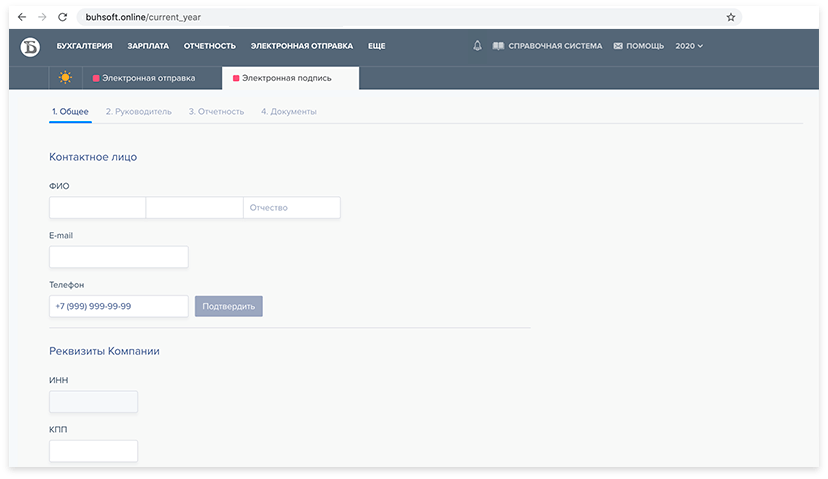
Task: Bookmark page with star icon
Action: (731, 17)
